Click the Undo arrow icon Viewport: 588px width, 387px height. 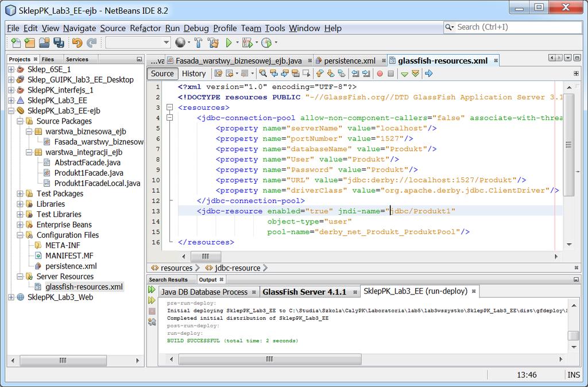pos(78,42)
